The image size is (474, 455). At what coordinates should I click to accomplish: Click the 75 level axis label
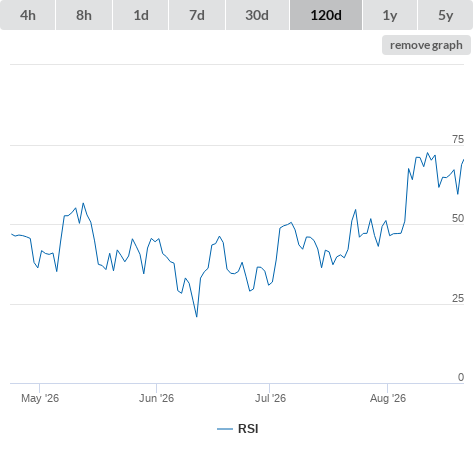click(458, 139)
